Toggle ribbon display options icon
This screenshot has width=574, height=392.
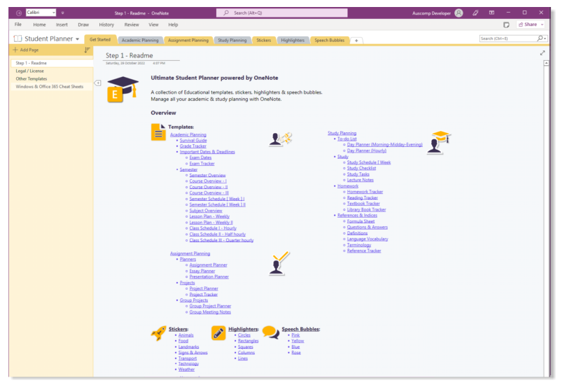pyautogui.click(x=491, y=13)
